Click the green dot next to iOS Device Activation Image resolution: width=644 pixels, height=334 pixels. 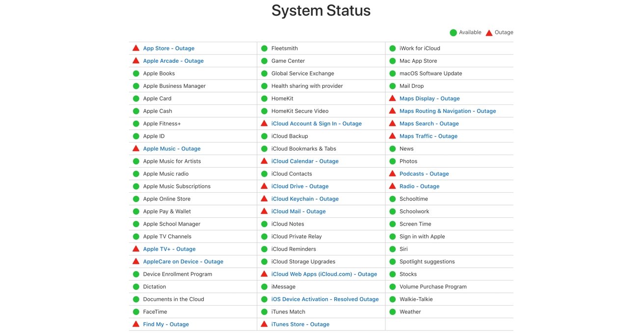[x=264, y=299]
